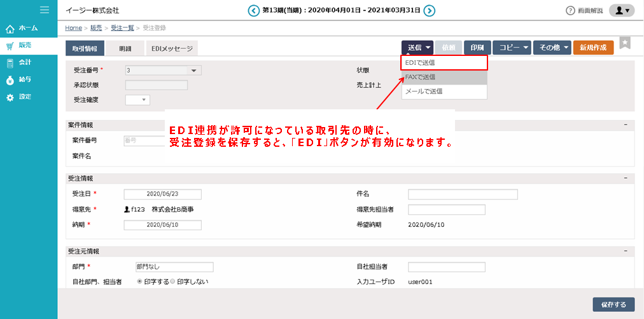Select the 印字しない radio button
Image resolution: width=644 pixels, height=319 pixels.
point(172,281)
